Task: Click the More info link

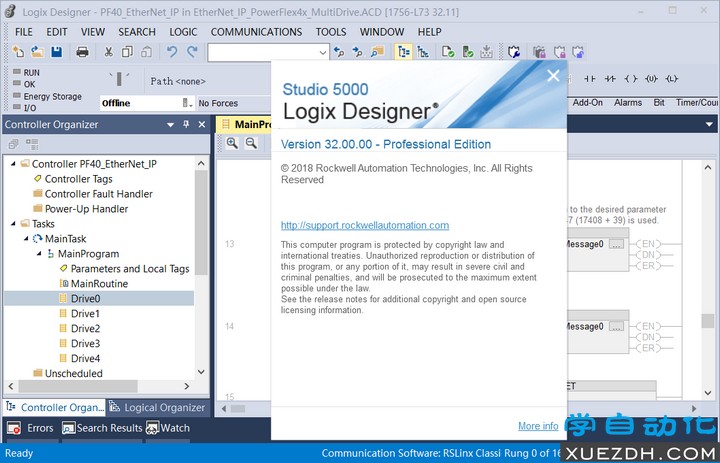Action: pyautogui.click(x=538, y=426)
